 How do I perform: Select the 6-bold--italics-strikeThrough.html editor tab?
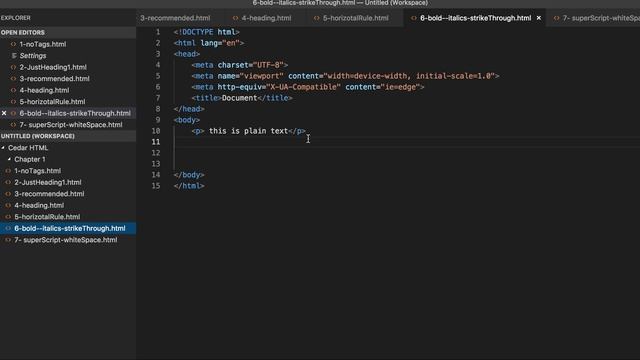475,18
